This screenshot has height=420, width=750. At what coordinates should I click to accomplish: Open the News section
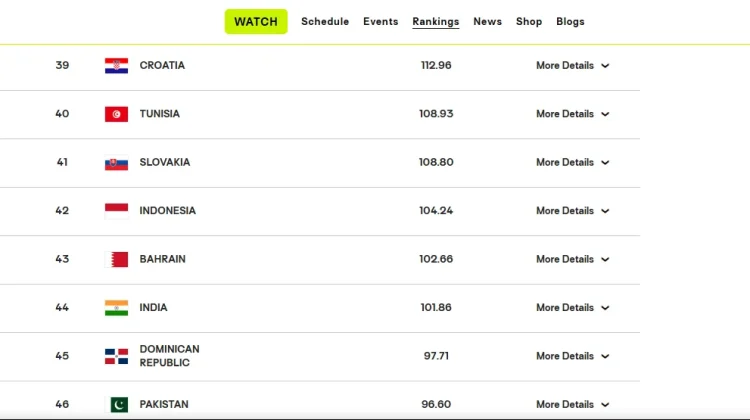487,22
